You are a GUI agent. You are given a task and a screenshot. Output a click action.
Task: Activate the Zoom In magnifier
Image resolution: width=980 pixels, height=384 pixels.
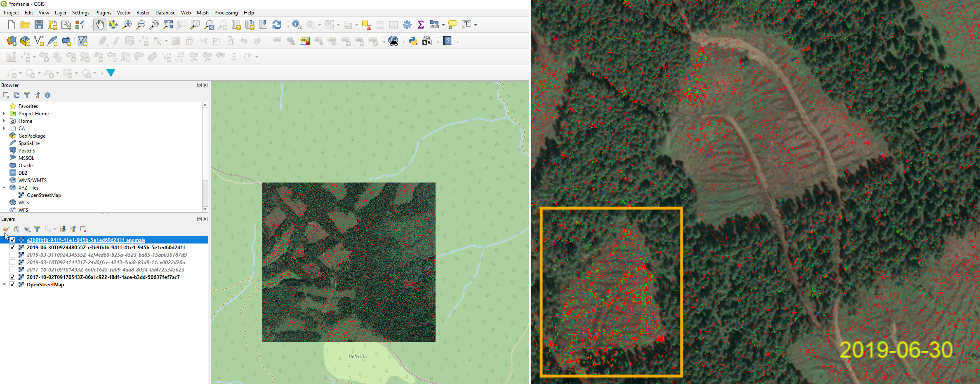pos(127,25)
